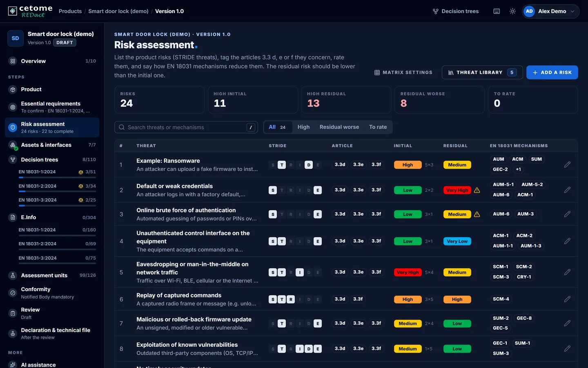Viewport: 588px width, 368px height.
Task: Edit risk 1 Example: Ransomware pencil icon
Action: (x=567, y=164)
